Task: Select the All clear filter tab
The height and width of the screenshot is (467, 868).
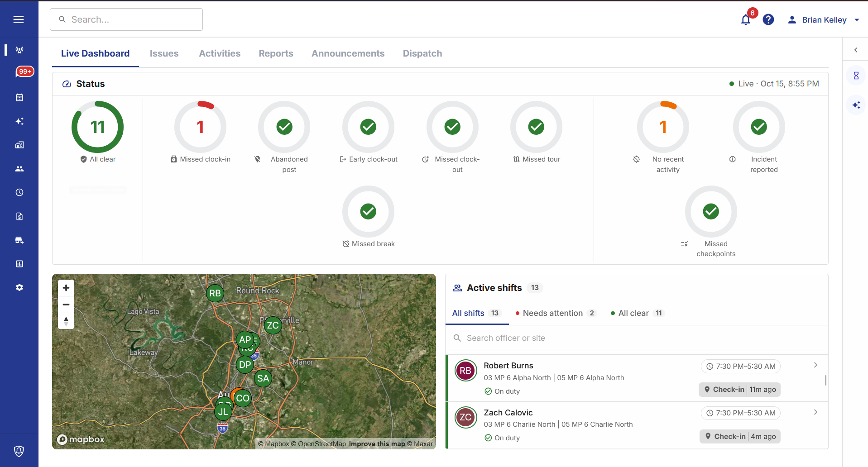Action: point(638,313)
